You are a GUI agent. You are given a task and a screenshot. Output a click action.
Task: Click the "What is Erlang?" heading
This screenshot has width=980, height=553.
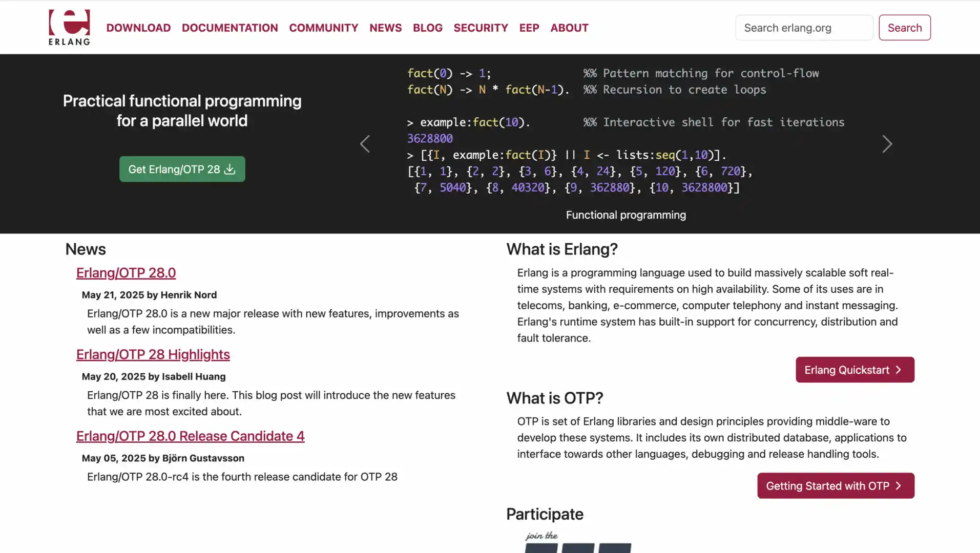[562, 249]
